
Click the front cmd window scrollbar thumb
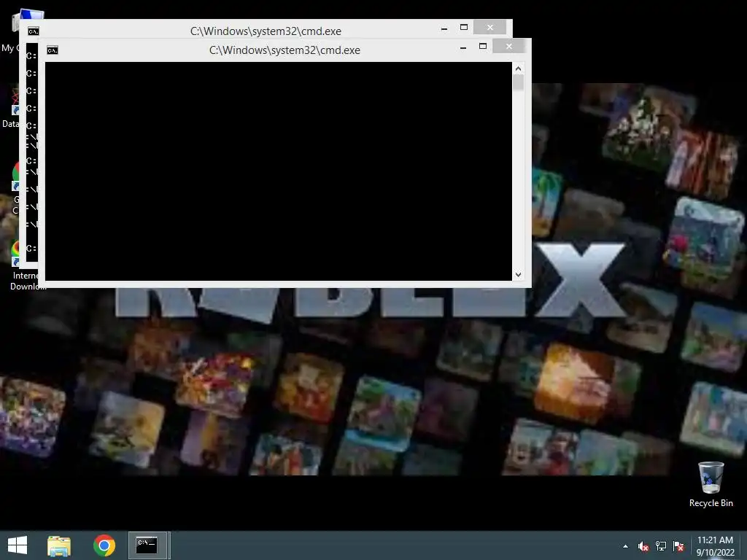(x=519, y=83)
